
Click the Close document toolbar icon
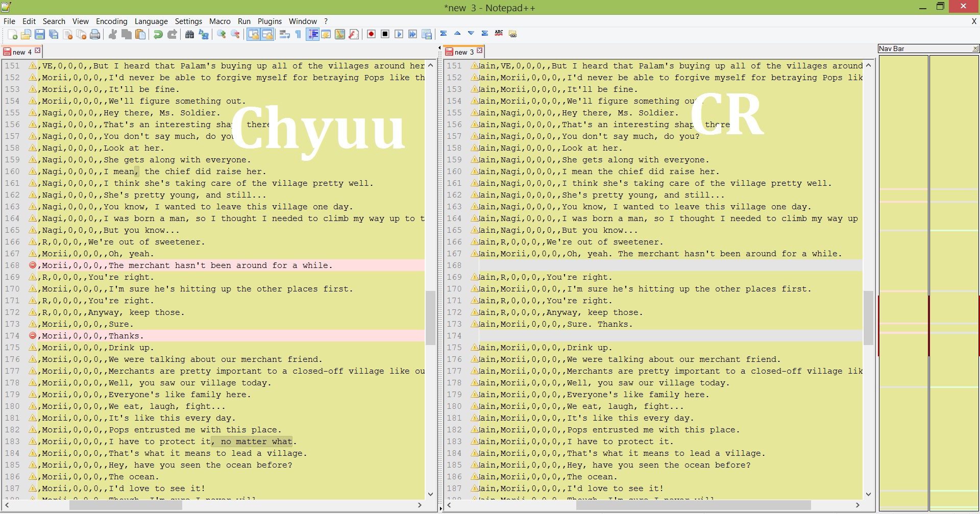67,34
